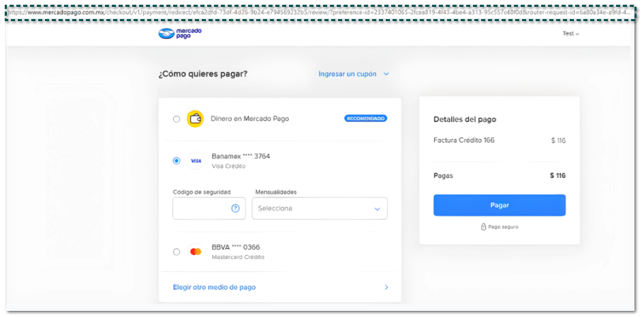Click the Visa Crédito subtitle
Screen dimensions: 644x317
pyautogui.click(x=228, y=166)
